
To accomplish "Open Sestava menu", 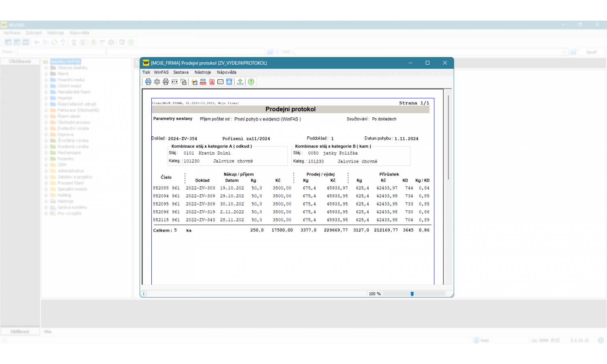I will click(x=181, y=72).
